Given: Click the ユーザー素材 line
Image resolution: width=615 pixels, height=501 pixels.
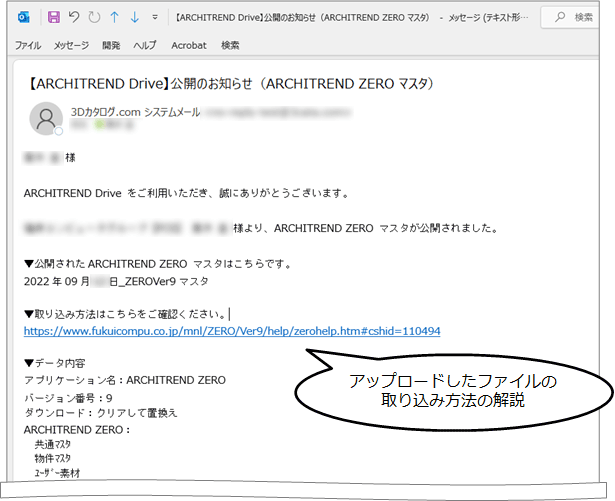Looking at the screenshot, I should coord(57,473).
